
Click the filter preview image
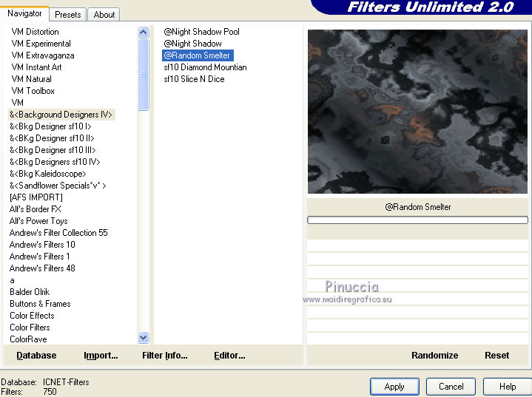(417, 112)
